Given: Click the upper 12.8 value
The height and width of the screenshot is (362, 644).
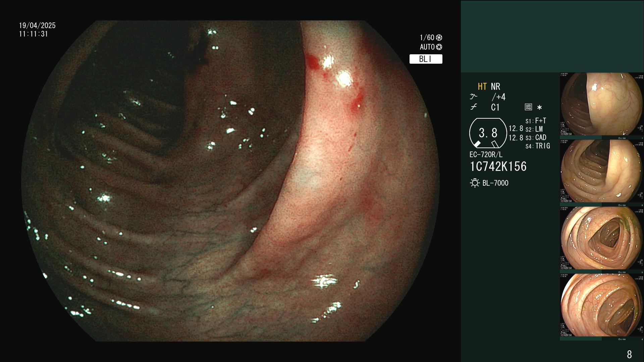Looking at the screenshot, I should click(516, 129).
